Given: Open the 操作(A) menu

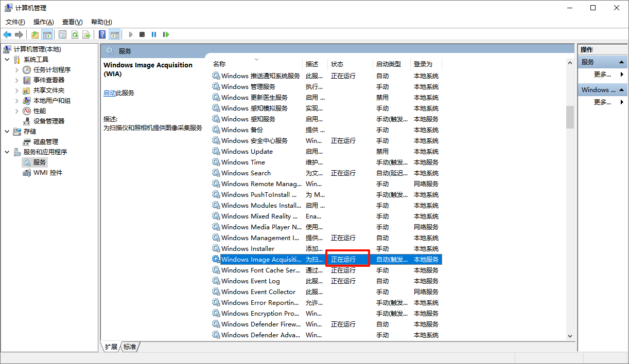Looking at the screenshot, I should pos(44,22).
